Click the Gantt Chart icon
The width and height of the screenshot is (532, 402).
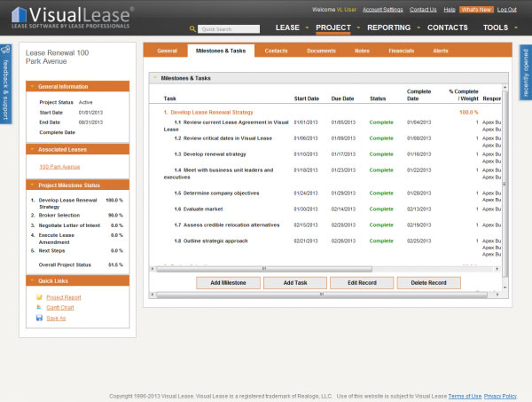point(39,308)
